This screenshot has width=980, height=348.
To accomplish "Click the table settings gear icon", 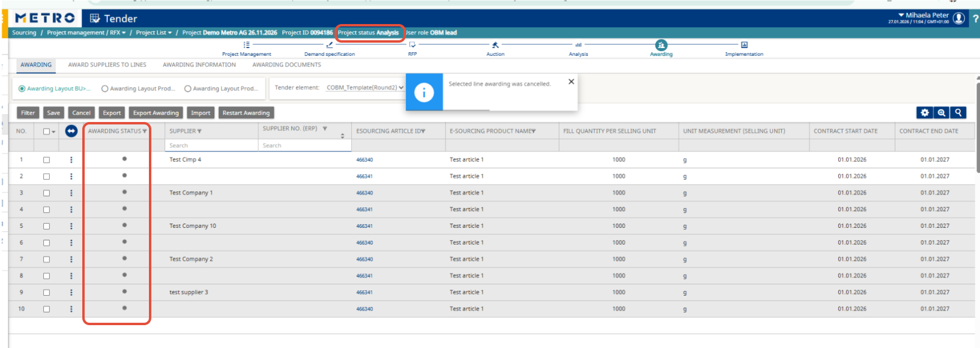I will 925,112.
